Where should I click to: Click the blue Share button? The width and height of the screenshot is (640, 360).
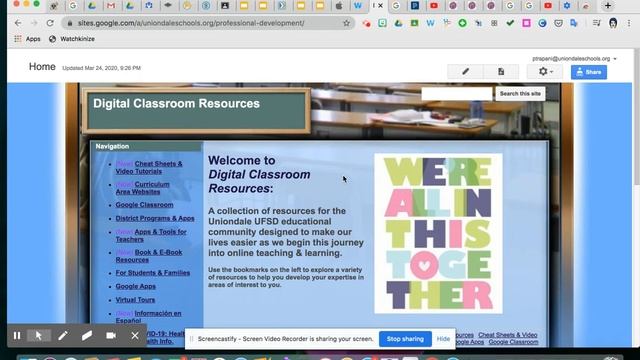click(x=589, y=72)
